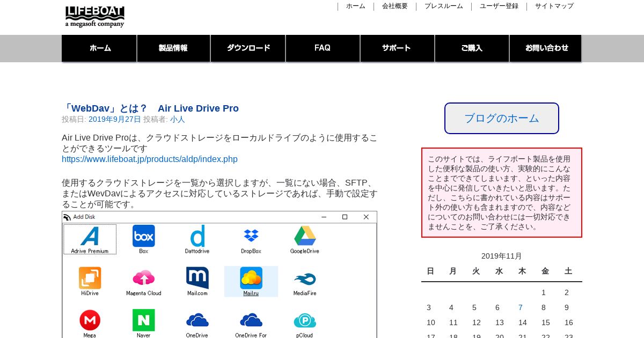Open calendar day 7 posts
The height and width of the screenshot is (338, 644).
click(521, 307)
